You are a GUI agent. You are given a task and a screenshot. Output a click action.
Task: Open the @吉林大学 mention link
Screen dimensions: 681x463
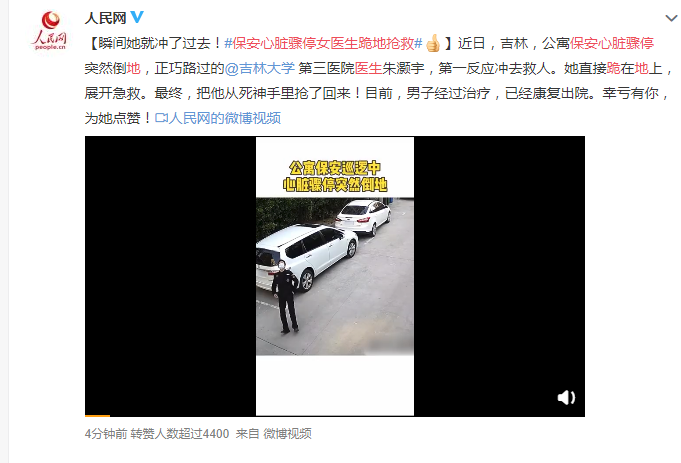pyautogui.click(x=260, y=68)
